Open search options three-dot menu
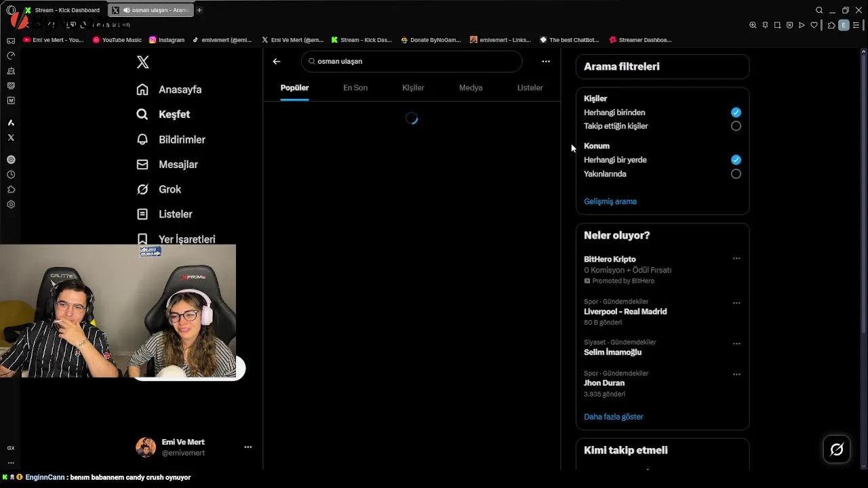The width and height of the screenshot is (868, 488). click(546, 61)
